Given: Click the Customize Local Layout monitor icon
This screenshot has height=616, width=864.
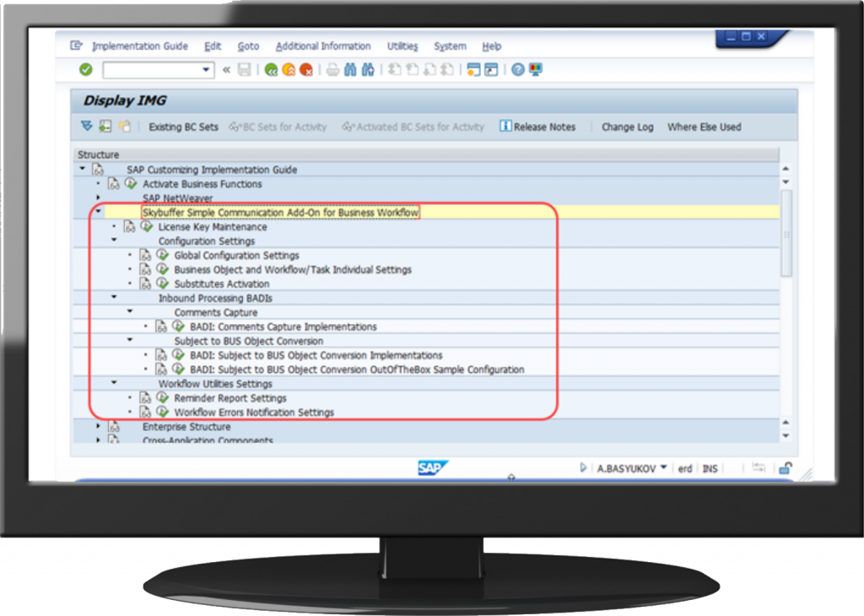Looking at the screenshot, I should point(535,70).
